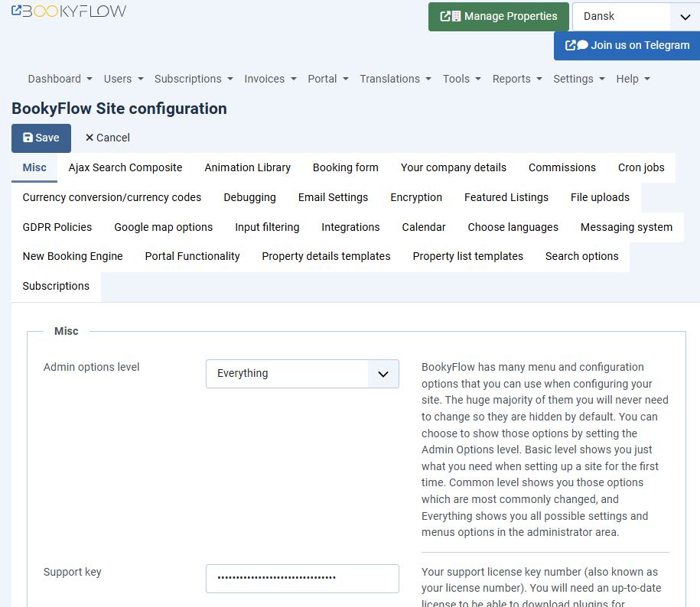Go to the Search options tab
Image resolution: width=700 pixels, height=607 pixels.
click(x=581, y=257)
